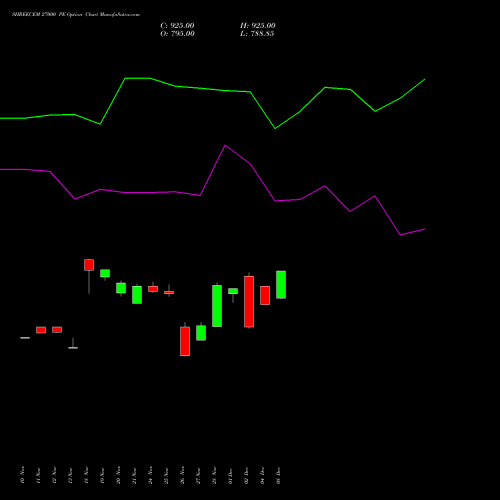Click the green candle above 21 Nov

tap(137, 295)
